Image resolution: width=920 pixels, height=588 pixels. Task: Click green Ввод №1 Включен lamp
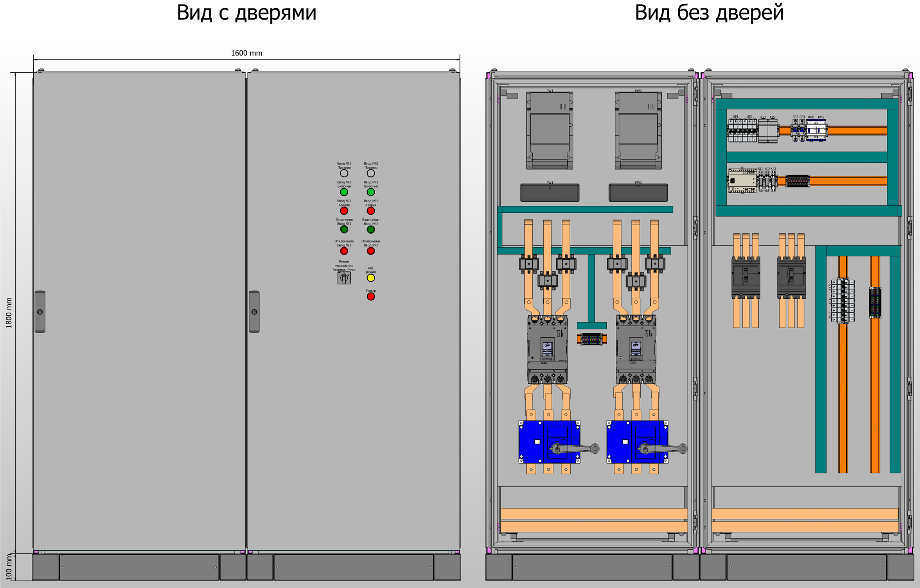pos(344,192)
